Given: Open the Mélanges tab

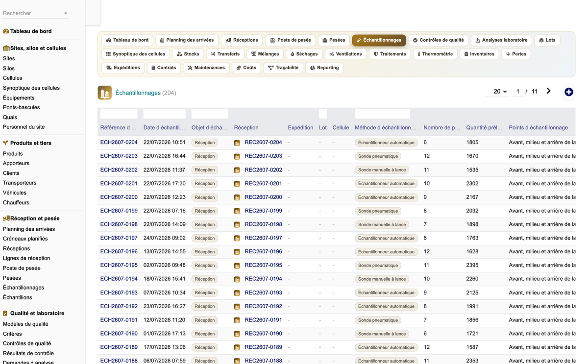Looking at the screenshot, I should pos(265,54).
